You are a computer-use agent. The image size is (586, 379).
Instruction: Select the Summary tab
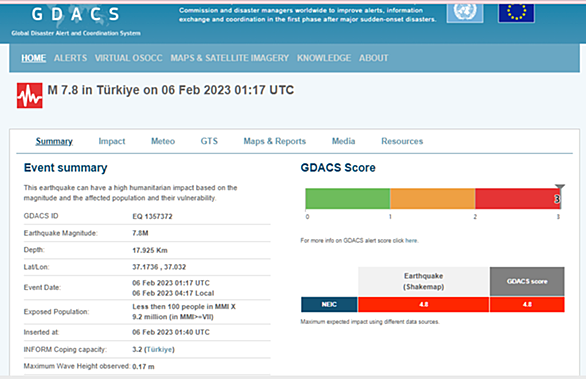point(54,141)
